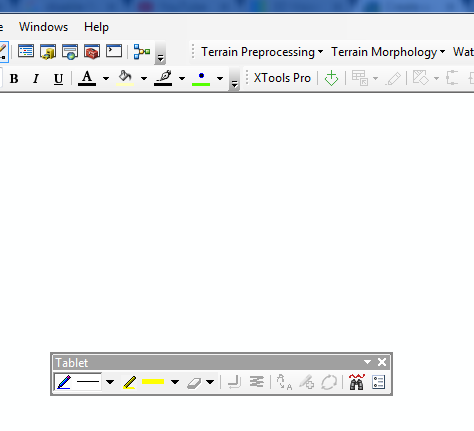Launch the ModelBuilder icon
The width and height of the screenshot is (474, 431).
142,52
